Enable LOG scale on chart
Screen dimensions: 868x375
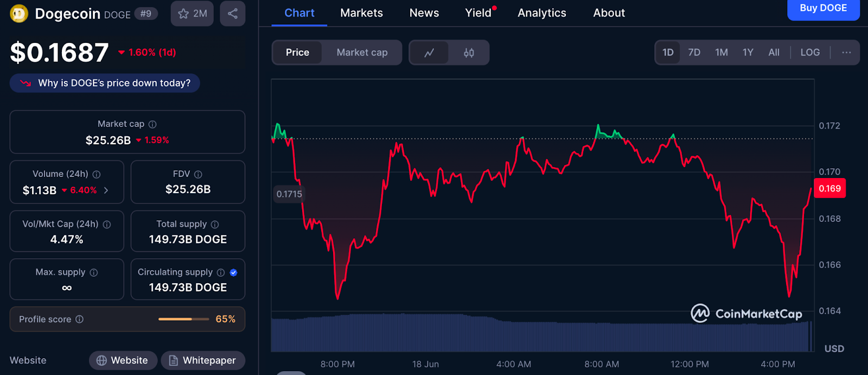coord(810,53)
